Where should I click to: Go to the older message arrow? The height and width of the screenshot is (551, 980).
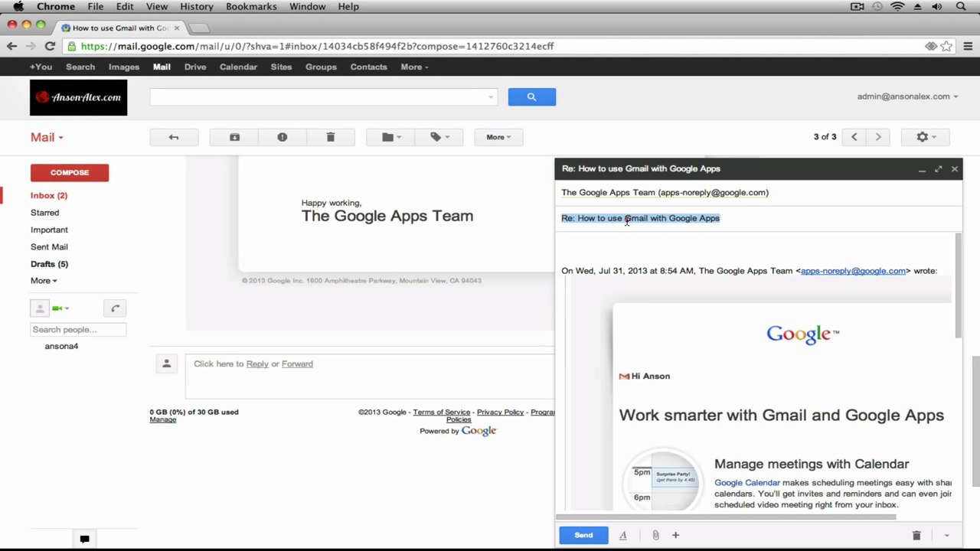[x=878, y=137]
